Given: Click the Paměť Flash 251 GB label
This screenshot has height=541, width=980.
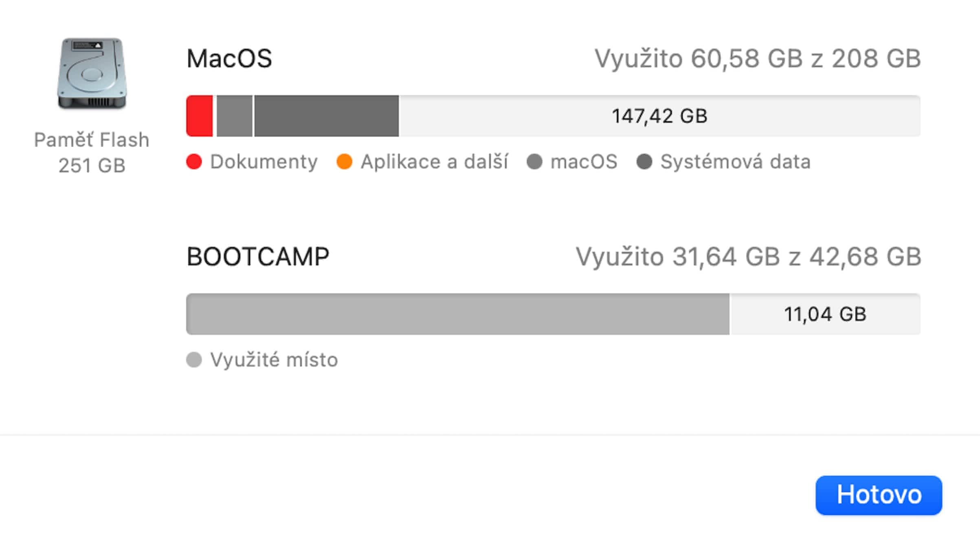Looking at the screenshot, I should coord(92,152).
